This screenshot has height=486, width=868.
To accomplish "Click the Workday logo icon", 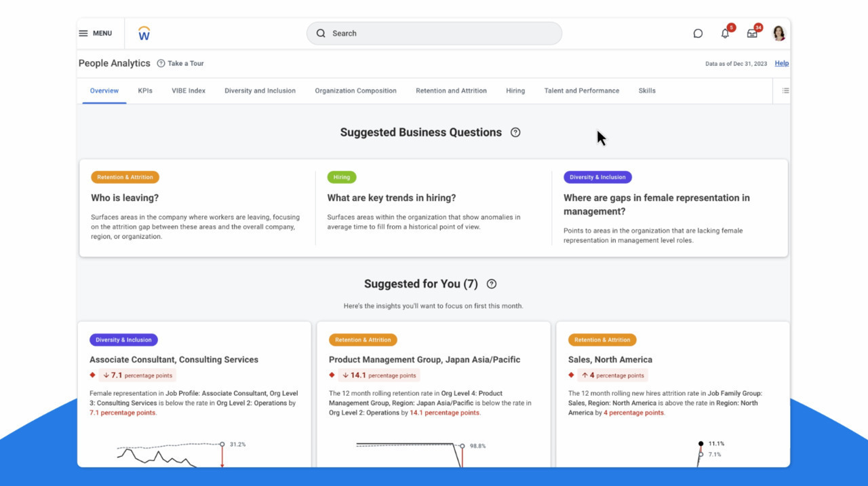I will (144, 33).
